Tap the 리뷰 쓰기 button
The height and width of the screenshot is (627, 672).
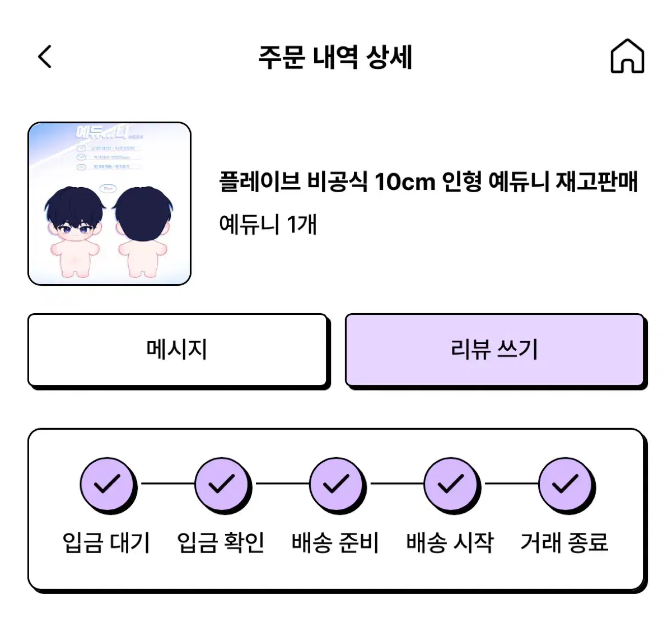click(x=494, y=350)
